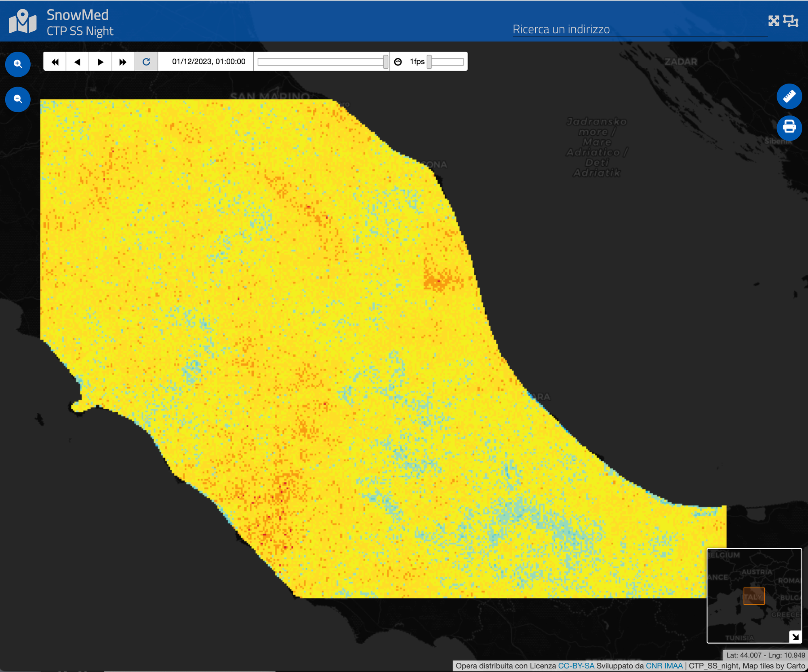This screenshot has width=808, height=672.
Task: Click the print map button
Action: coord(789,128)
